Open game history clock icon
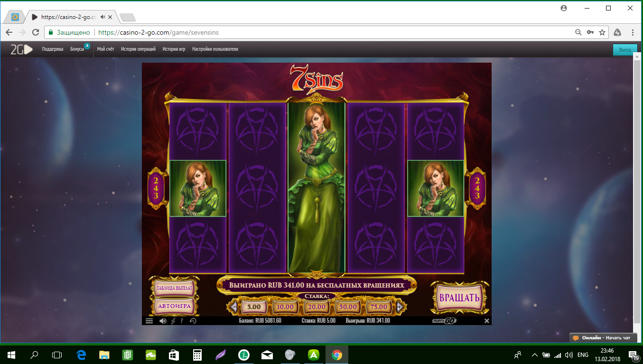Screen dimensions: 643x364 (193, 321)
